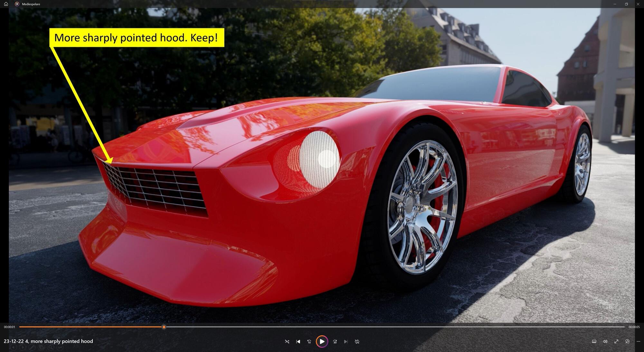644x352 pixels.
Task: Open subtitles and captions options
Action: (x=594, y=342)
